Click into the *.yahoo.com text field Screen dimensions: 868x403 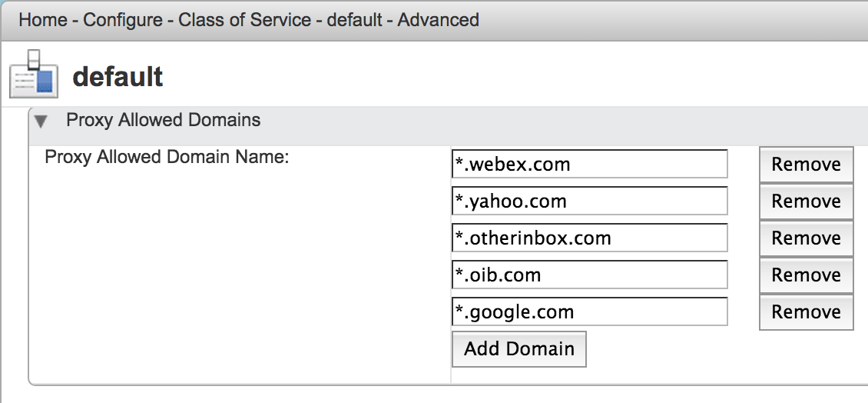(590, 201)
